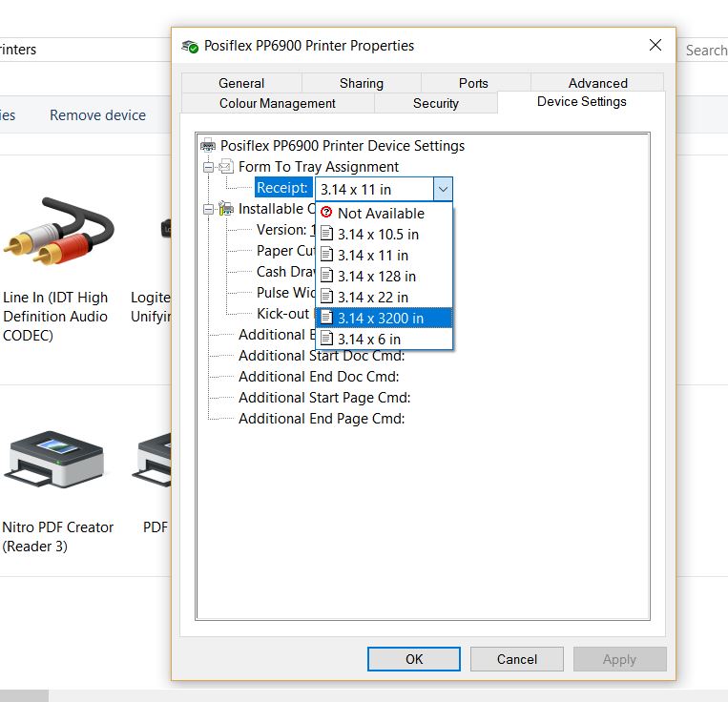Open the Advanced tab
Image resolution: width=728 pixels, height=702 pixels.
click(597, 83)
